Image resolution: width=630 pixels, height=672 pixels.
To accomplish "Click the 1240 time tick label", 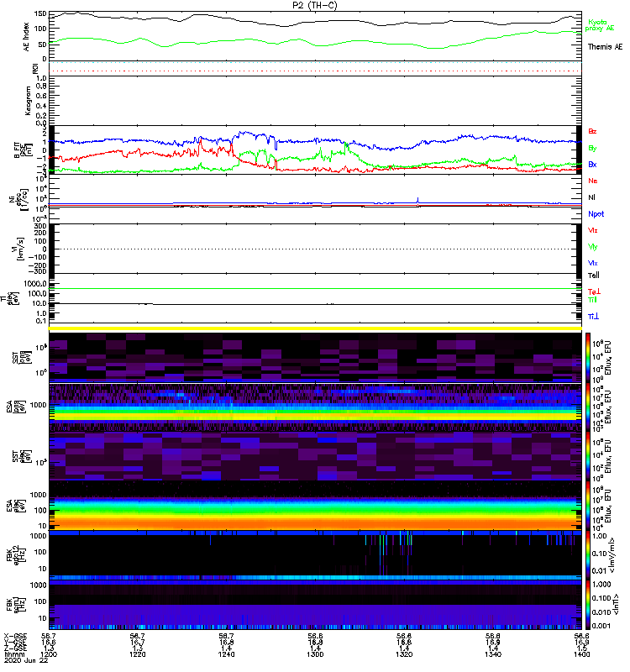I will click(226, 654).
